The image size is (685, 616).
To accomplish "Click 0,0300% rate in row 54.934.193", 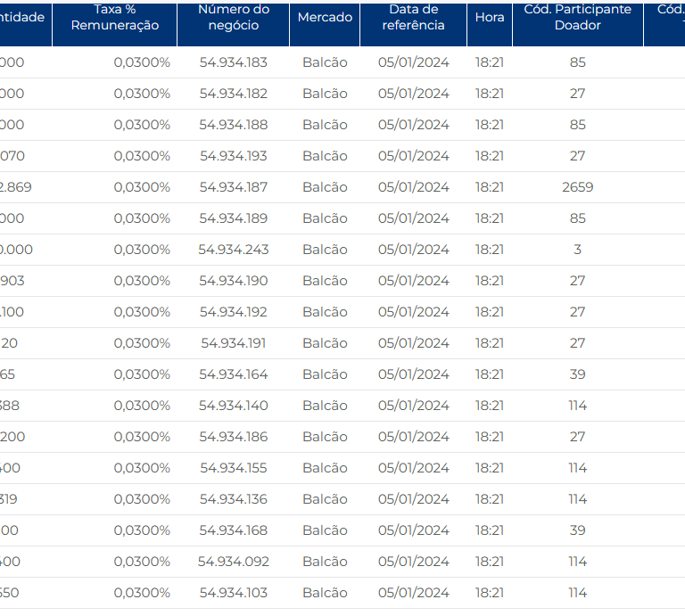I will click(142, 156).
